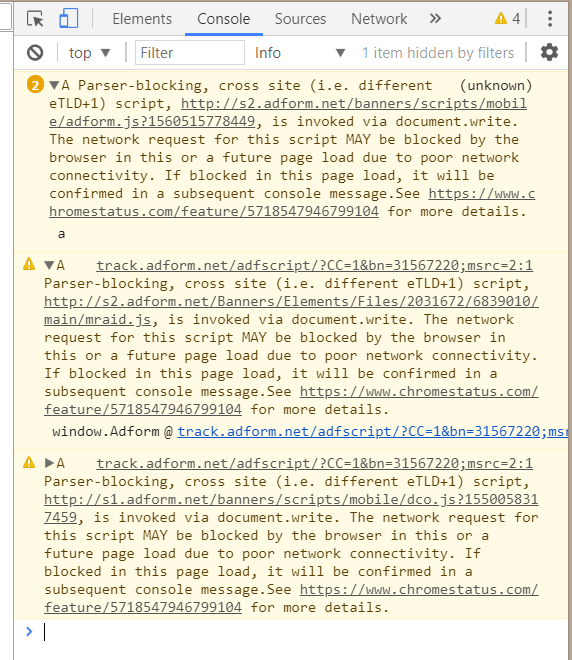Click the window.Adform stack frame text
The height and width of the screenshot is (660, 572).
click(x=106, y=431)
